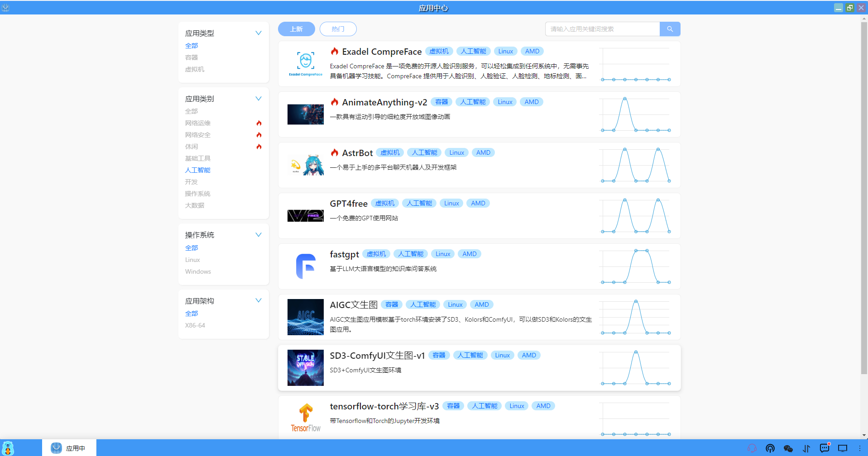
Task: Open the penguin start menu icon in taskbar
Action: 8,448
